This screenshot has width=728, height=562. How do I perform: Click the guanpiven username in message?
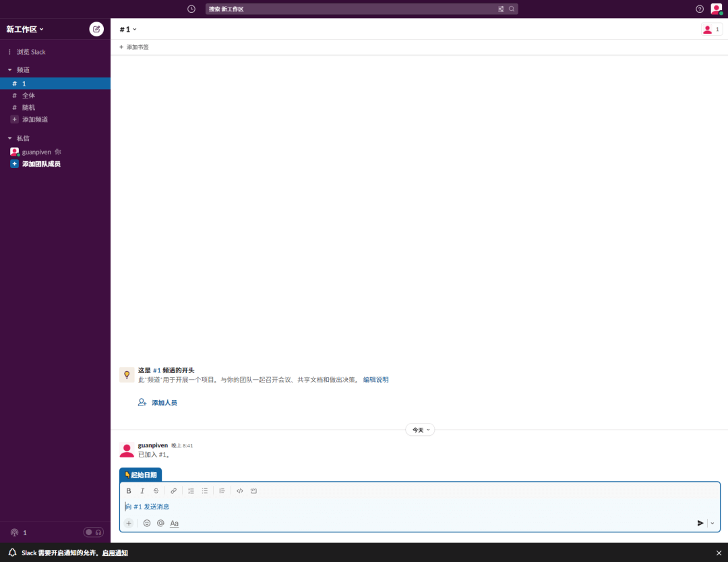pyautogui.click(x=153, y=445)
